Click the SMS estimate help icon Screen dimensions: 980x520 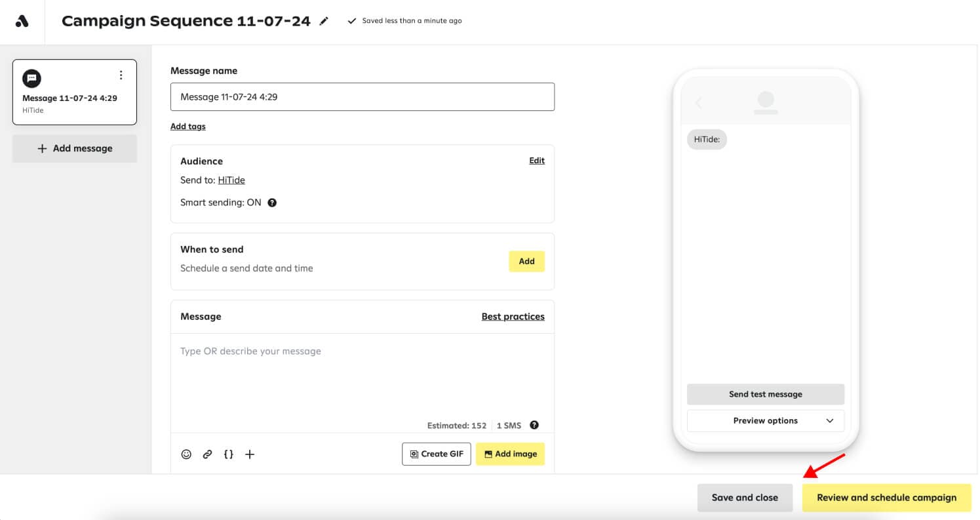(534, 425)
